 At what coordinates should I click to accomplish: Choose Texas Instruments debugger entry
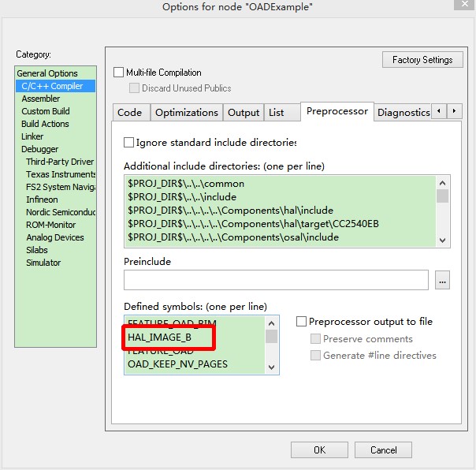(x=61, y=174)
